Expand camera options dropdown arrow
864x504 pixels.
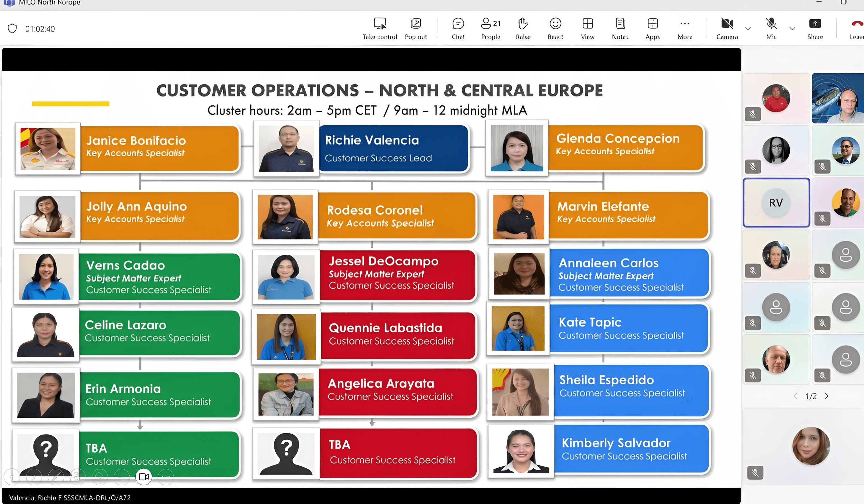[x=748, y=28]
